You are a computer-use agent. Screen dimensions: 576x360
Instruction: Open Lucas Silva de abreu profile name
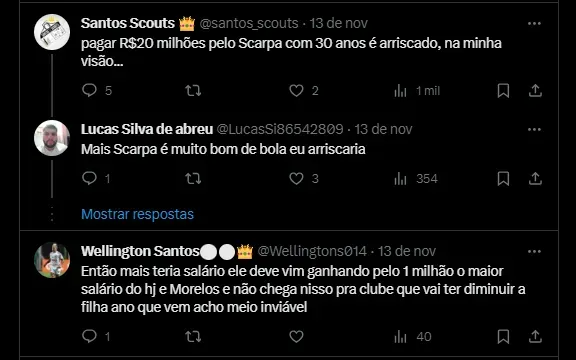click(147, 129)
